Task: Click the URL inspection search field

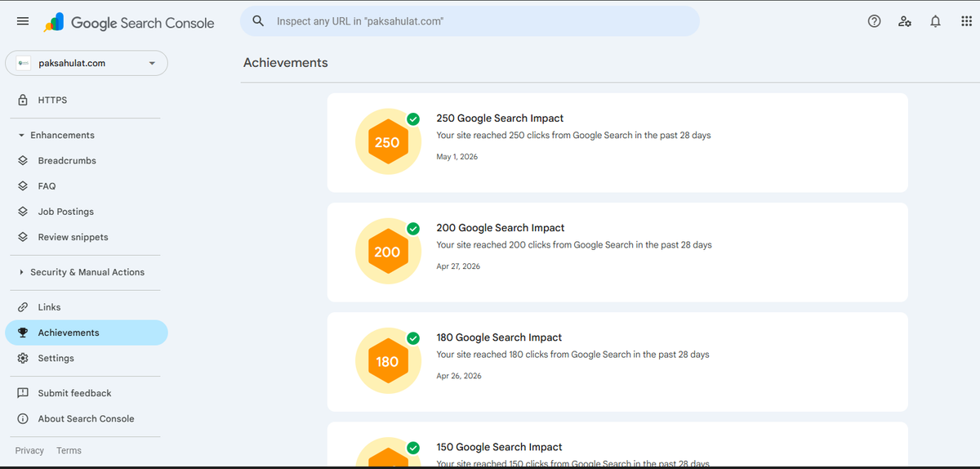Action: click(x=470, y=21)
